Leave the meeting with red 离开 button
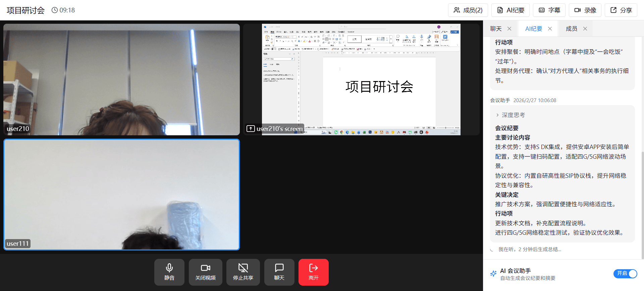The image size is (644, 291). click(x=313, y=272)
